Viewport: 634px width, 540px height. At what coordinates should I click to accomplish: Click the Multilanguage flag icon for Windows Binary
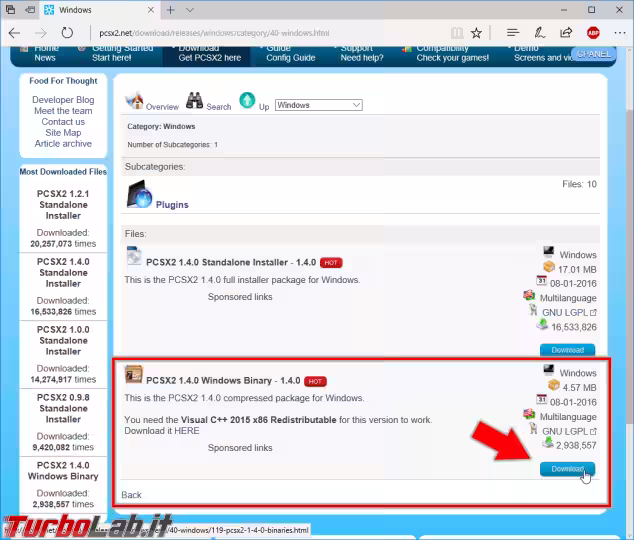click(x=529, y=414)
